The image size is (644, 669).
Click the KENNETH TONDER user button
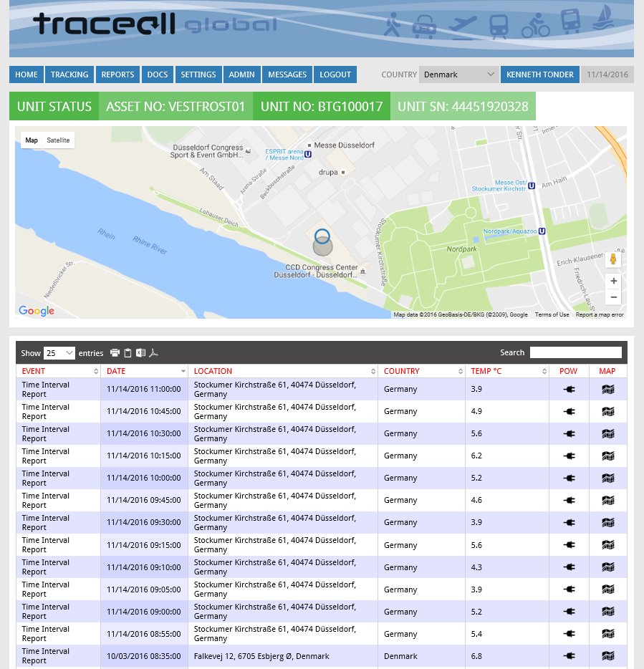click(540, 74)
